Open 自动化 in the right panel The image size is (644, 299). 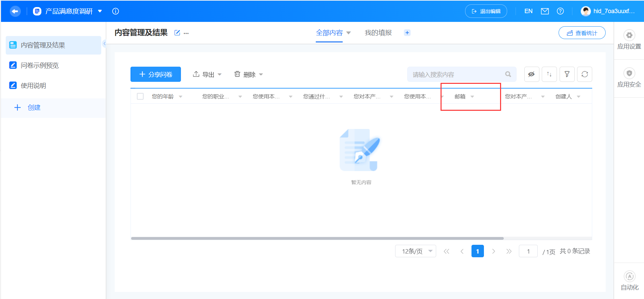click(x=630, y=281)
